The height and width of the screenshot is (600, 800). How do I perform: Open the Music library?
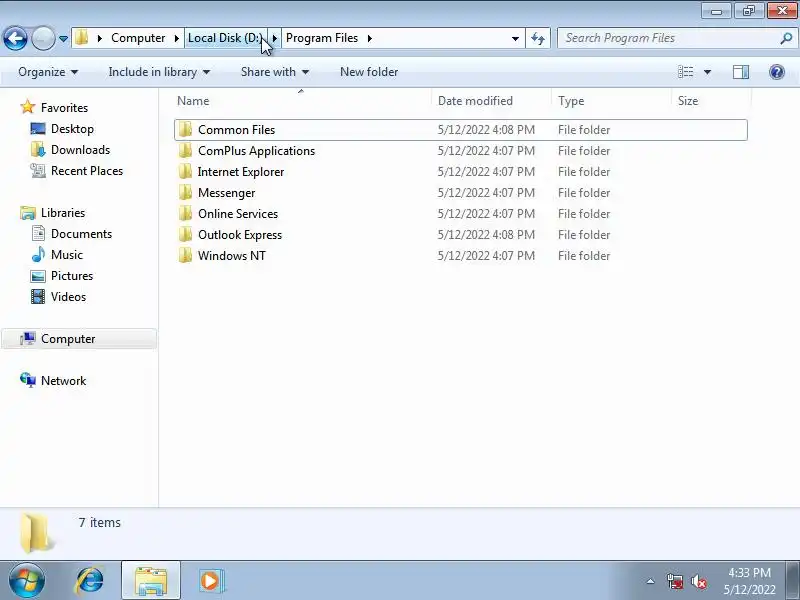(x=67, y=255)
